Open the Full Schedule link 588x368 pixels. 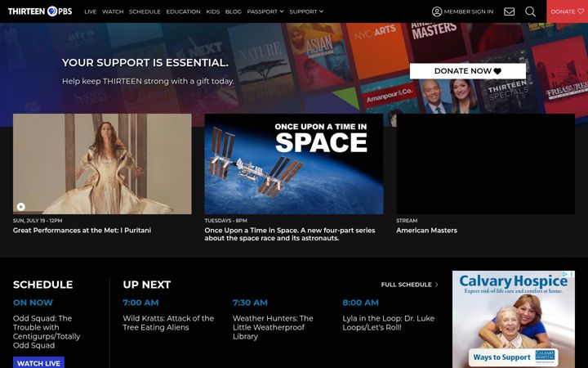[x=409, y=285]
